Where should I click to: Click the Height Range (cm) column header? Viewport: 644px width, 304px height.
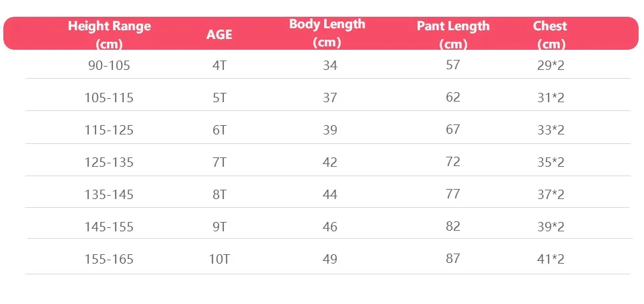click(x=110, y=34)
